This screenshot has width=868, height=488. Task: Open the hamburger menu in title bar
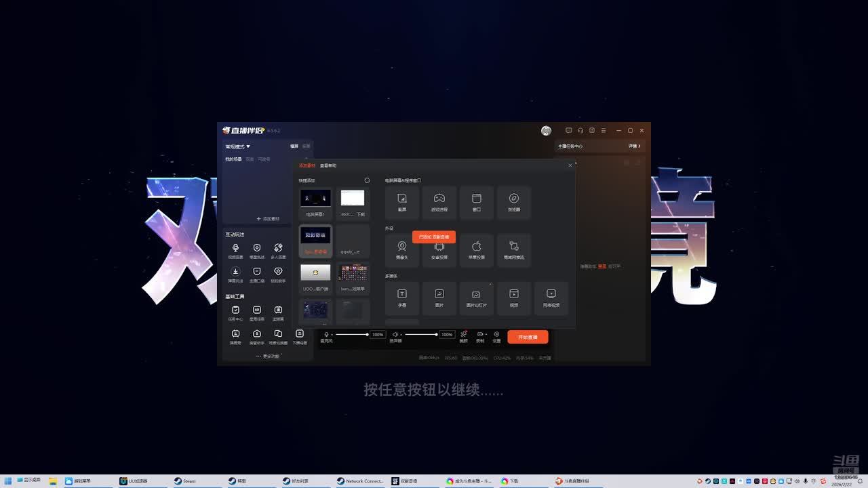tap(603, 130)
